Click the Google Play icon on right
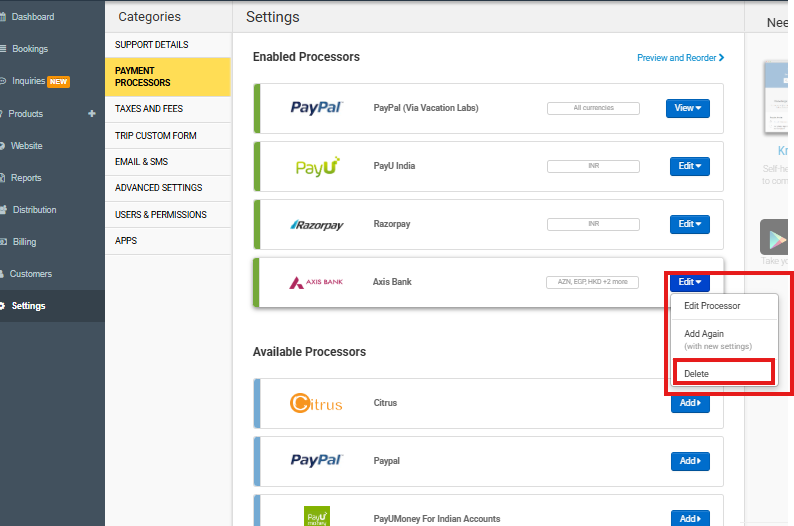The image size is (794, 526). (x=774, y=237)
